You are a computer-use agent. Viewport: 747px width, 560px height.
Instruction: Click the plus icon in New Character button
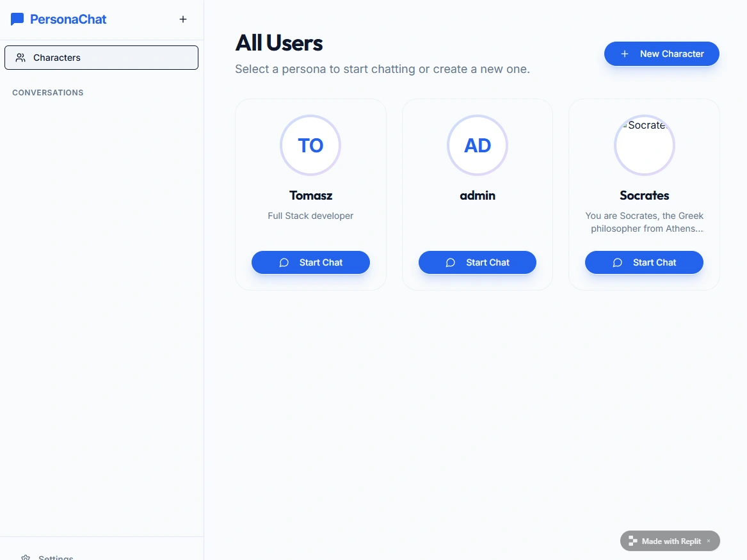[625, 54]
